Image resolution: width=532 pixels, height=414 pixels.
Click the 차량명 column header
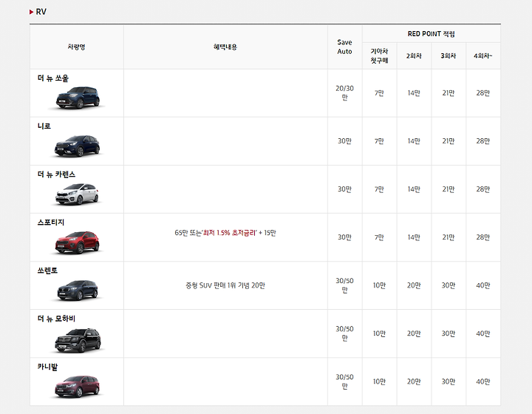[x=76, y=47]
